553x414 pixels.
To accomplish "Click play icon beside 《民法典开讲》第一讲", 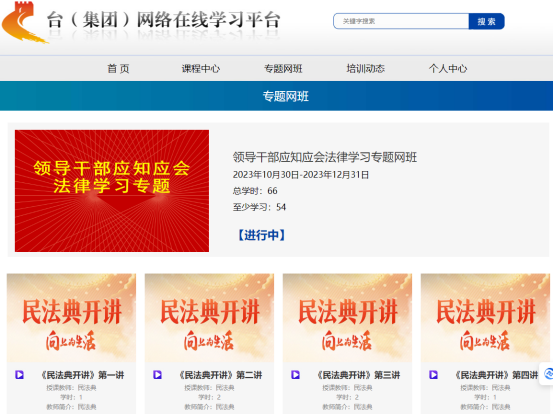I will pos(19,375).
